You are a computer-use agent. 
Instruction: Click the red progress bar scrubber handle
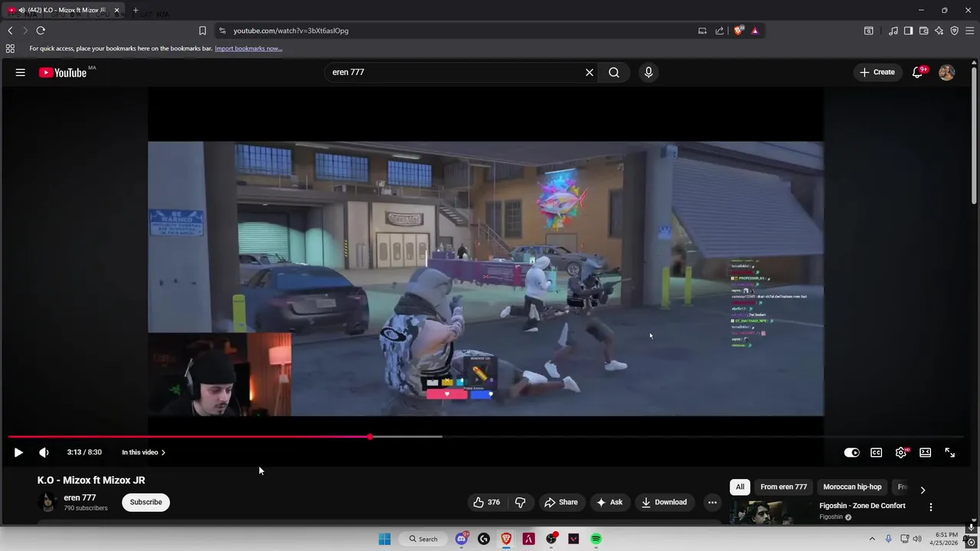coord(370,437)
